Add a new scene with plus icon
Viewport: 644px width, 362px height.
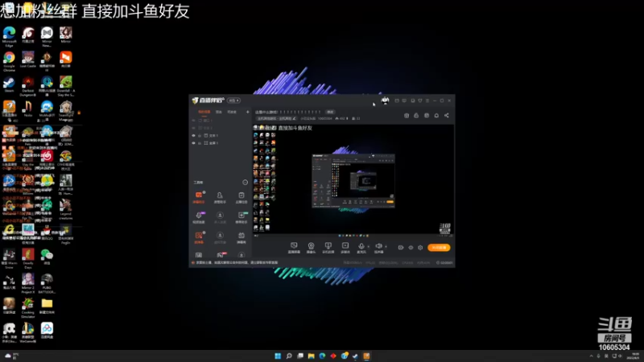(x=247, y=112)
